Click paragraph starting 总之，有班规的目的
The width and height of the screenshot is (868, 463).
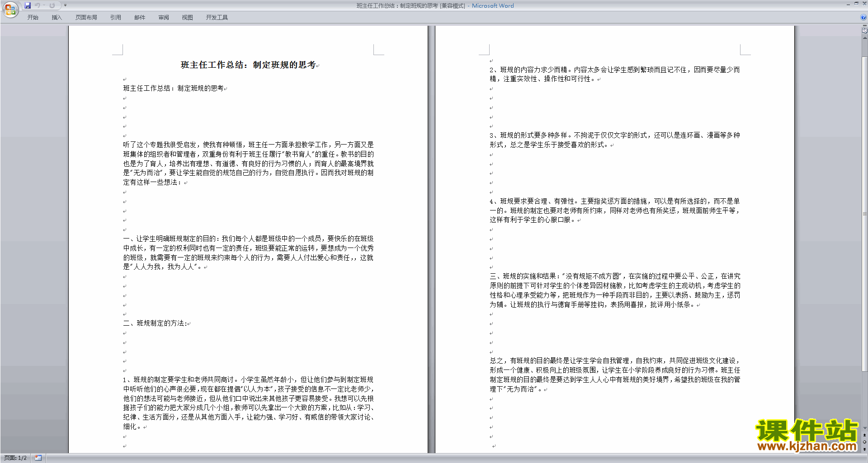click(615, 374)
